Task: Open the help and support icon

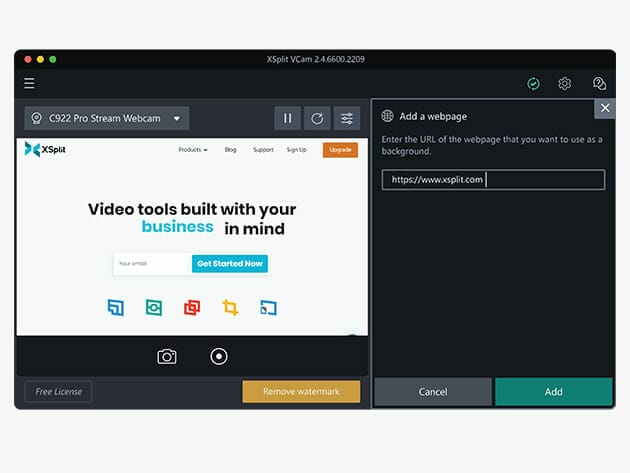Action: [599, 84]
